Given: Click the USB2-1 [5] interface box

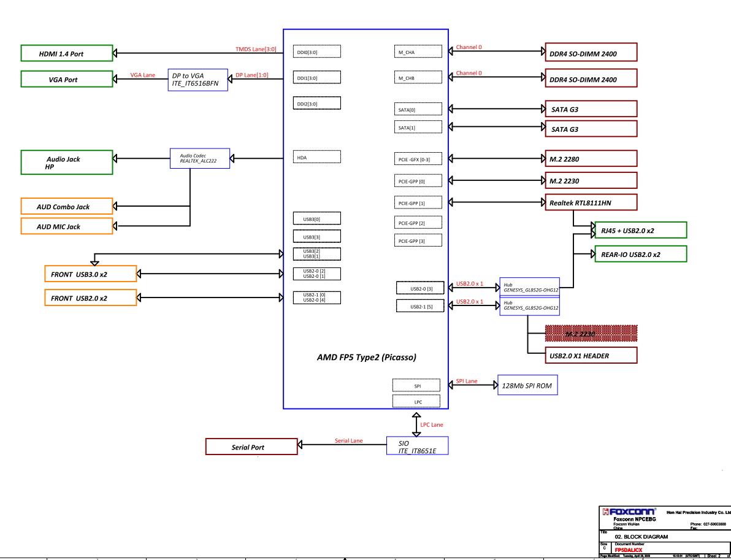Looking at the screenshot, I should (x=420, y=306).
